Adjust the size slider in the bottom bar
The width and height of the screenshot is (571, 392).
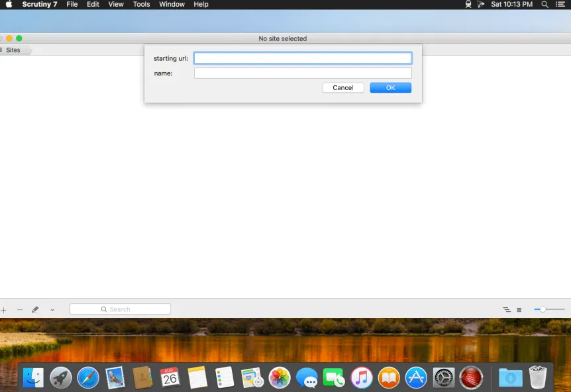[549, 309]
